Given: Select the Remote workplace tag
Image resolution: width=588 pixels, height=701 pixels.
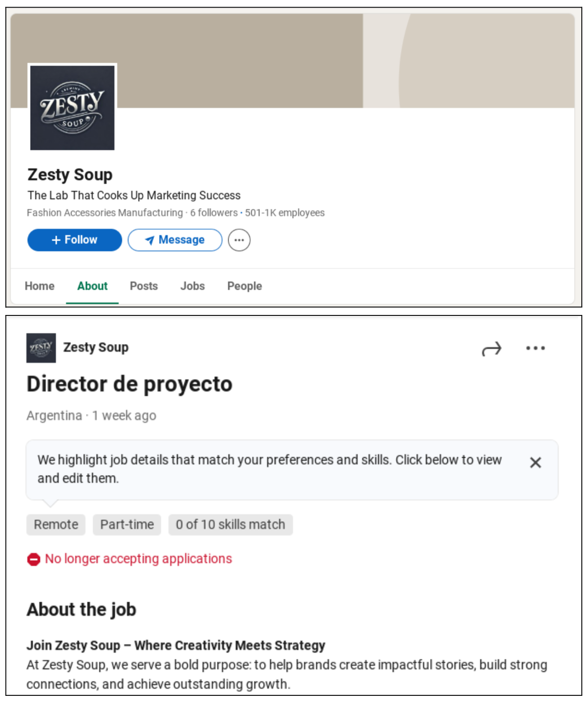Looking at the screenshot, I should point(56,524).
